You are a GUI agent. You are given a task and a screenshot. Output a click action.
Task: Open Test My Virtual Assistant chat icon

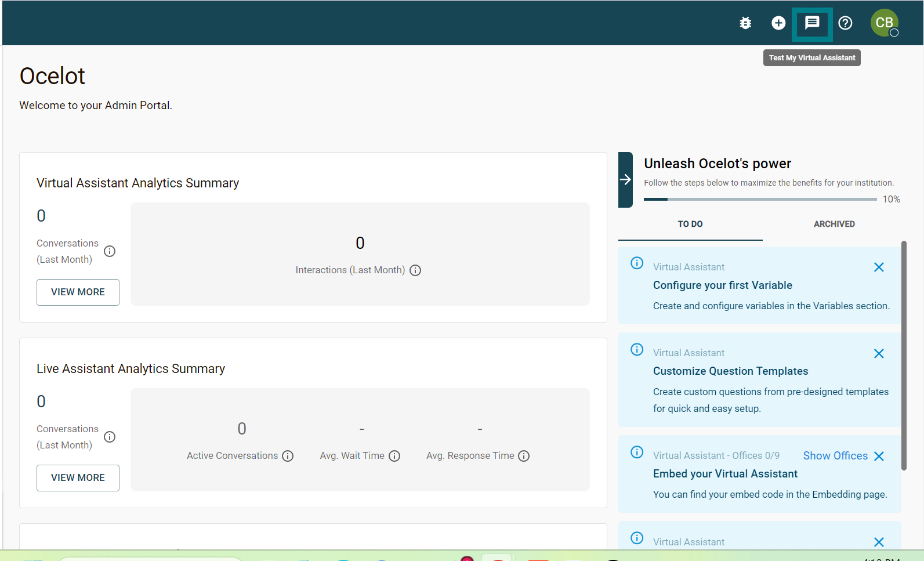pyautogui.click(x=812, y=23)
